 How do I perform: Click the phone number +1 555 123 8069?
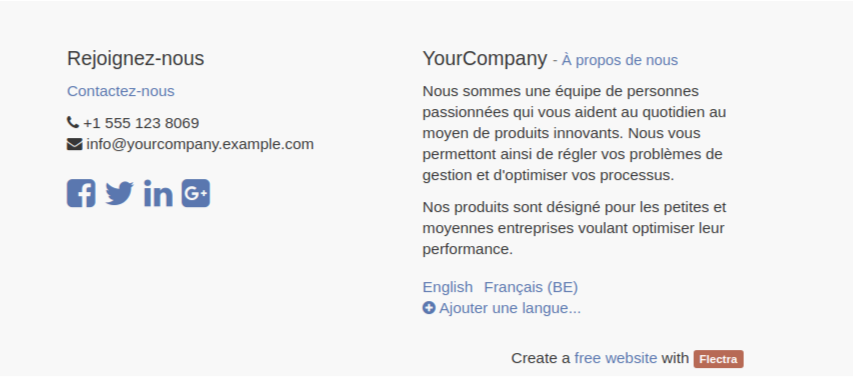click(141, 123)
